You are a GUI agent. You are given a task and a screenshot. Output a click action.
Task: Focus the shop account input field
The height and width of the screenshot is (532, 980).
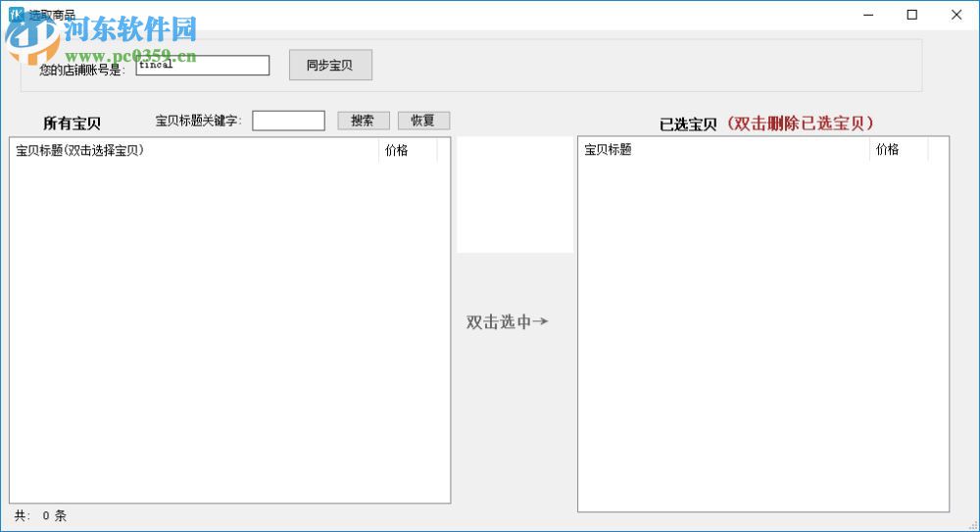pyautogui.click(x=203, y=65)
